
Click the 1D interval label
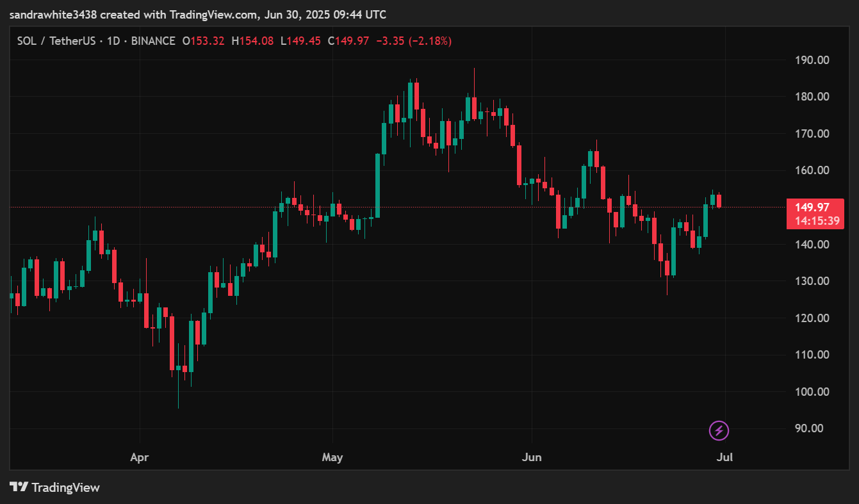click(x=113, y=41)
